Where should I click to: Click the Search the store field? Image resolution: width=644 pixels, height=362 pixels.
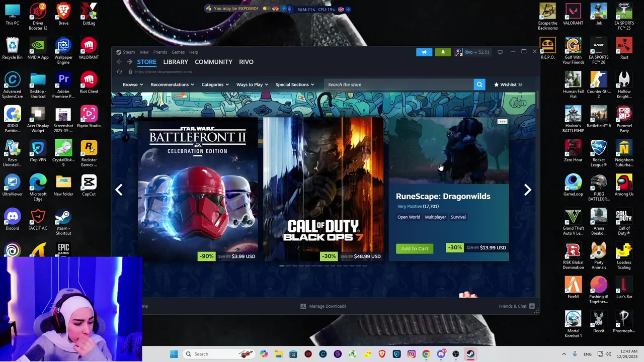pos(399,84)
